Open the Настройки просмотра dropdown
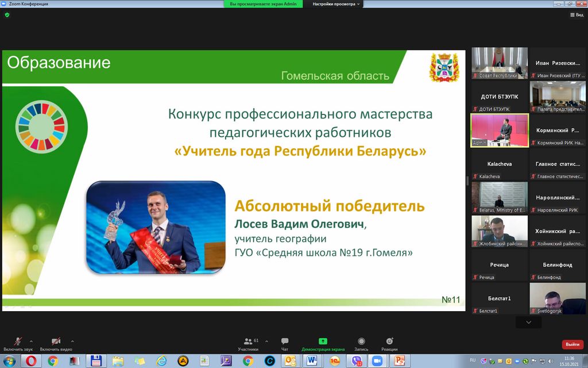The width and height of the screenshot is (588, 368). click(336, 4)
